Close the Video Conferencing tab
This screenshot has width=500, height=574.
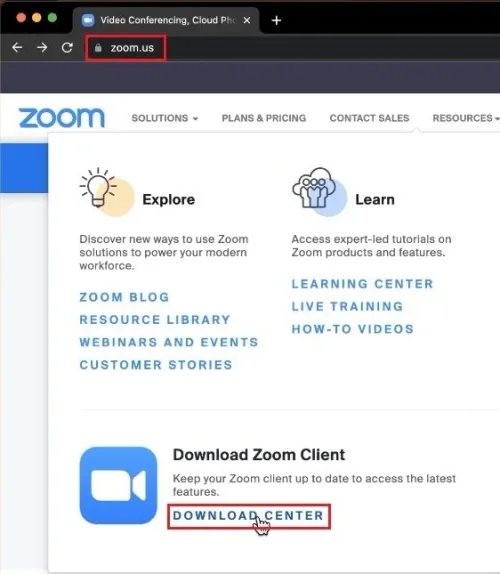coord(247,20)
